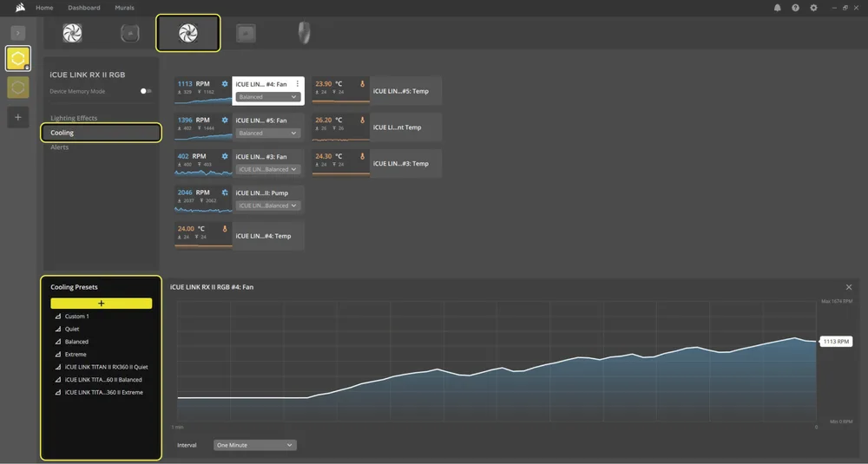Click the Corsair sails logo
Screen dimensions: 868x464
point(20,8)
